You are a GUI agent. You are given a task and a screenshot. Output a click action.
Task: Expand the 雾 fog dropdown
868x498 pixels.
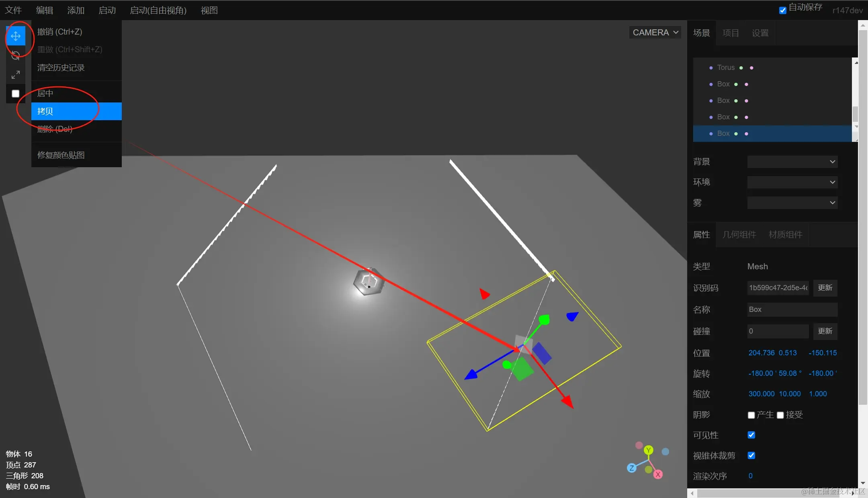click(792, 203)
